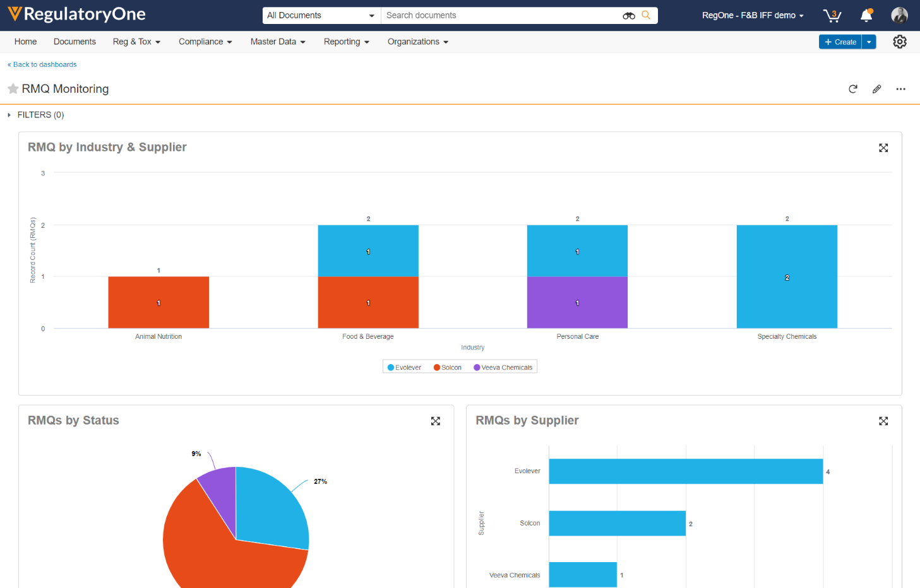Viewport: 920px width, 588px height.
Task: Open the user profile avatar
Action: pyautogui.click(x=899, y=15)
